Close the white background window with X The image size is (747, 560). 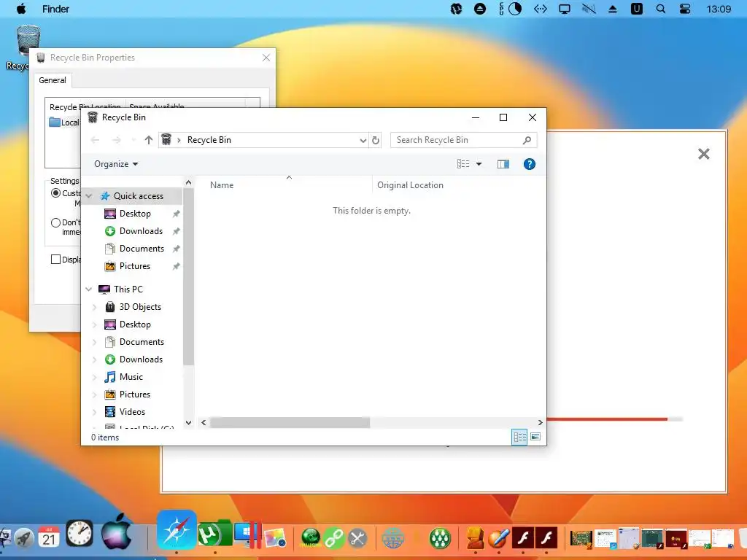[704, 154]
